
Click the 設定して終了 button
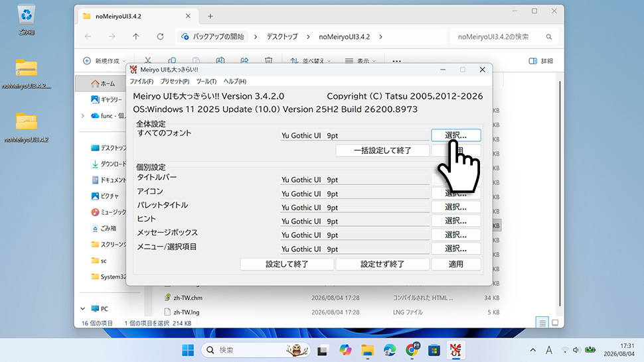(287, 264)
